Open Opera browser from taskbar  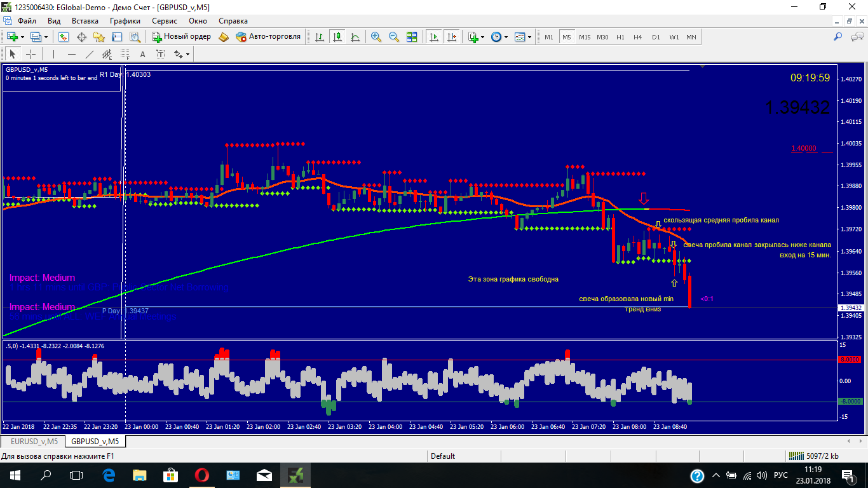pyautogui.click(x=202, y=475)
